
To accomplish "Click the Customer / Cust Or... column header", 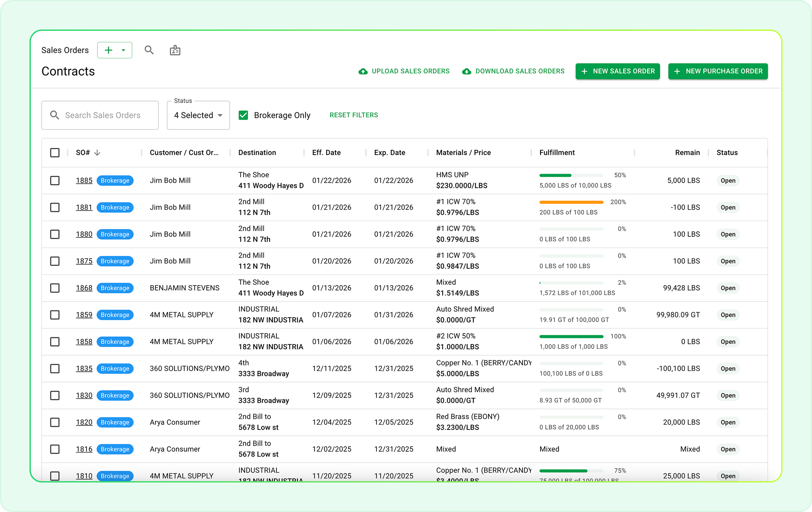I will click(184, 153).
